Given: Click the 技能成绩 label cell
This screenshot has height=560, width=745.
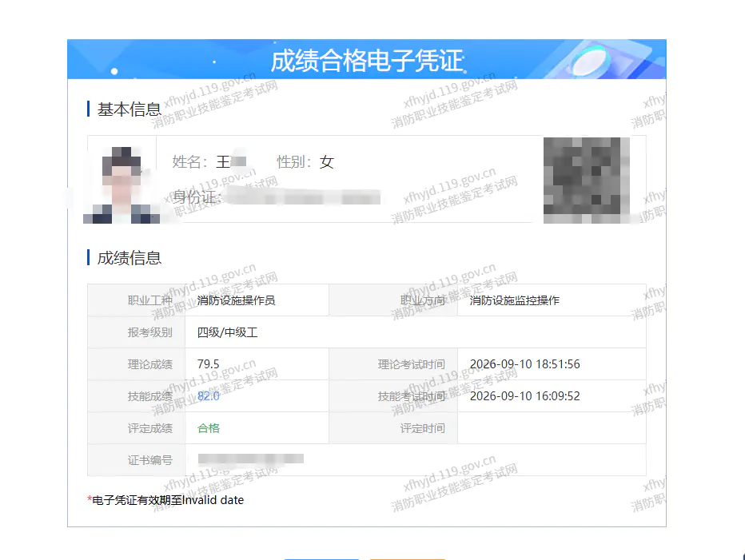Looking at the screenshot, I should [x=137, y=396].
